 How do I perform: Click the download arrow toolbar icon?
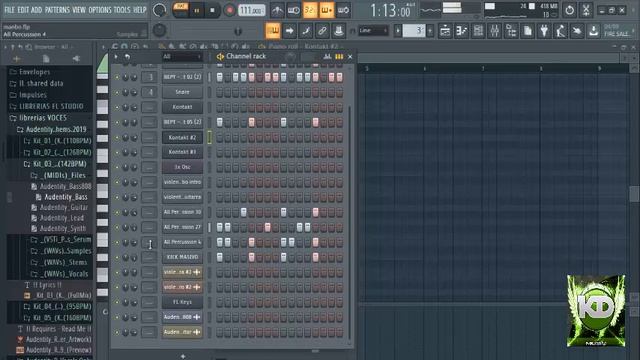click(x=593, y=31)
